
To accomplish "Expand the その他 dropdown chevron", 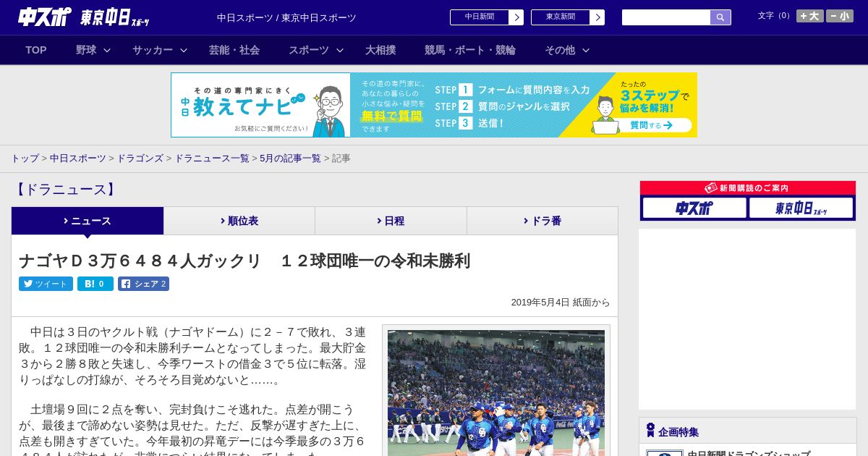I will 586,50.
